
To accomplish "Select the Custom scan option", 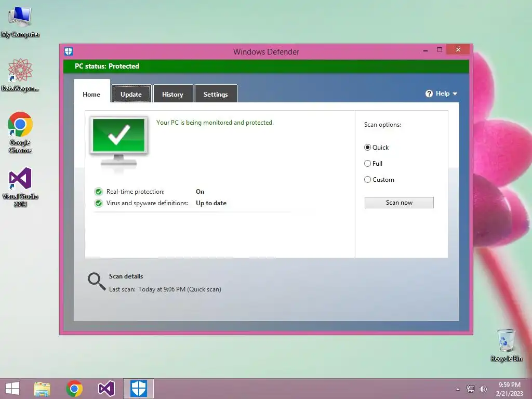I will pyautogui.click(x=379, y=180).
